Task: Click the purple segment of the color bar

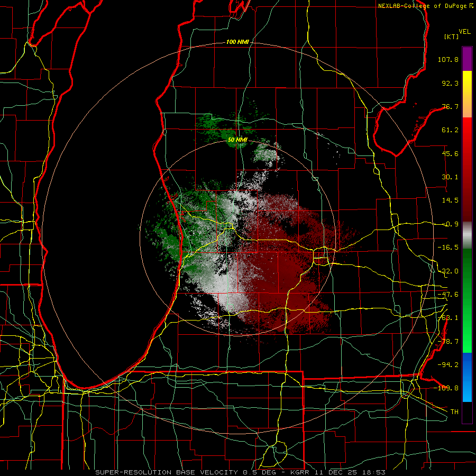Action: click(x=467, y=59)
